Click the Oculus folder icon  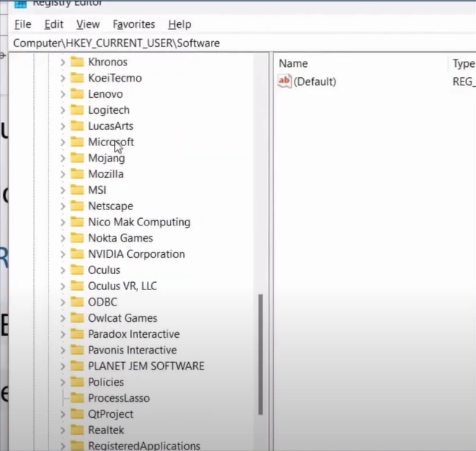coord(77,270)
